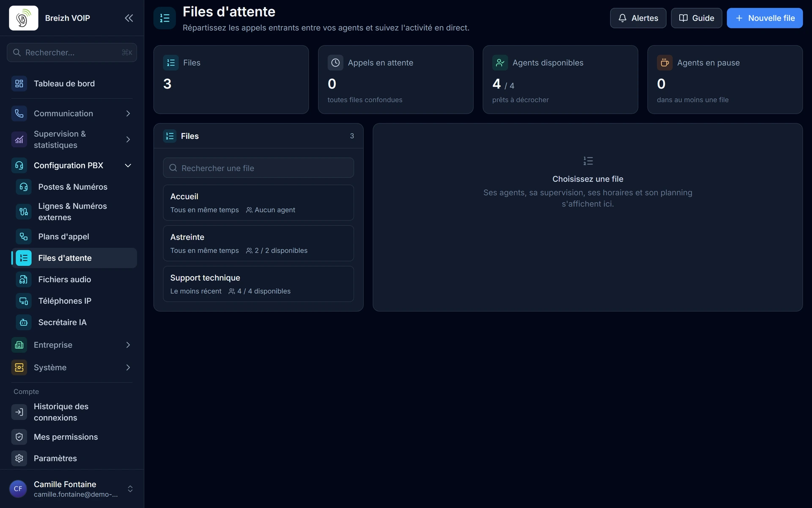
Task: Click the Supervision & statistiques chart icon
Action: [19, 139]
